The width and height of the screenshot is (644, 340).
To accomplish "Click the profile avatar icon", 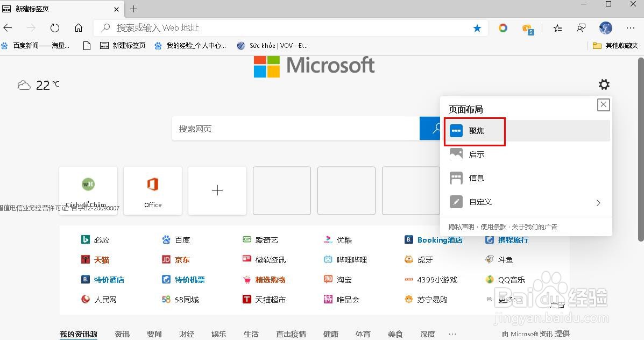I will click(x=605, y=28).
